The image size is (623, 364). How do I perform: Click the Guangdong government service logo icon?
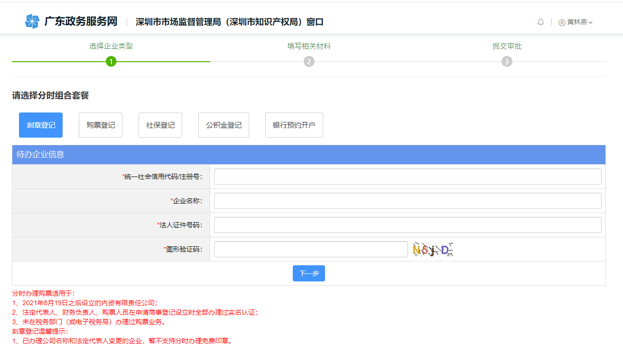(x=32, y=21)
